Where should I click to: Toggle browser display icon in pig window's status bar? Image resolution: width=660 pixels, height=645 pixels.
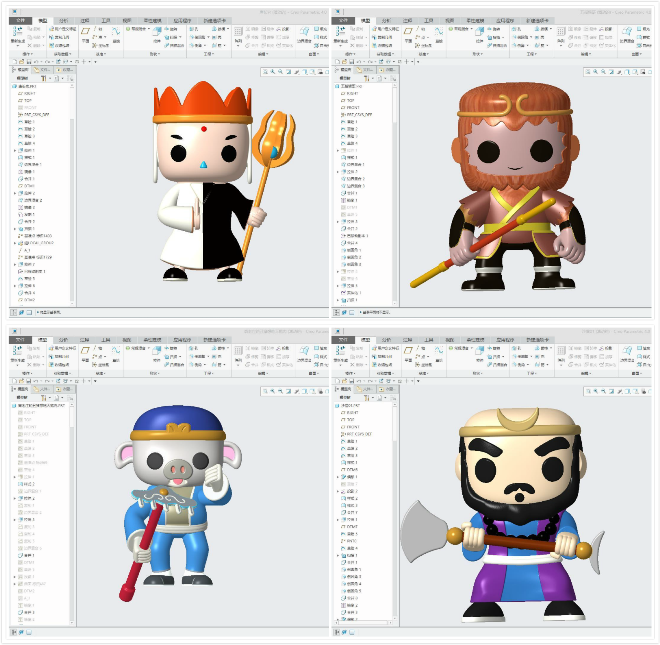21,632
